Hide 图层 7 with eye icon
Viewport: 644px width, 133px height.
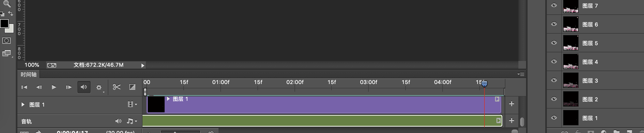tap(554, 6)
